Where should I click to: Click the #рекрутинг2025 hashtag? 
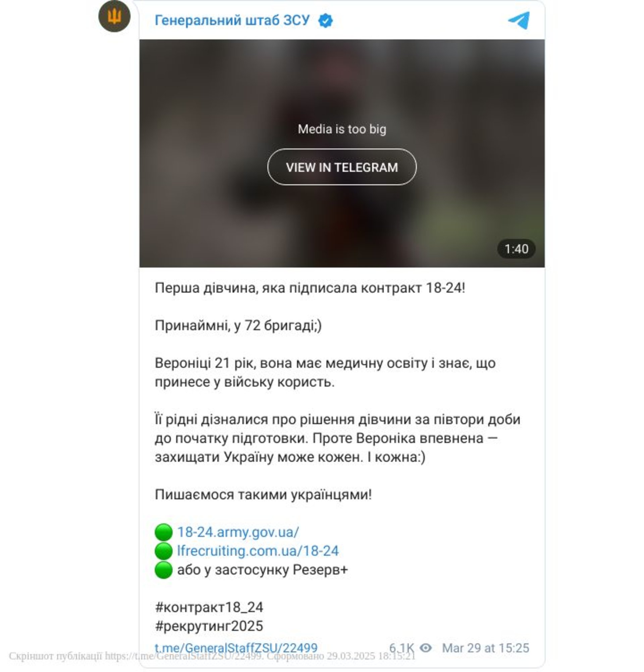pyautogui.click(x=209, y=626)
